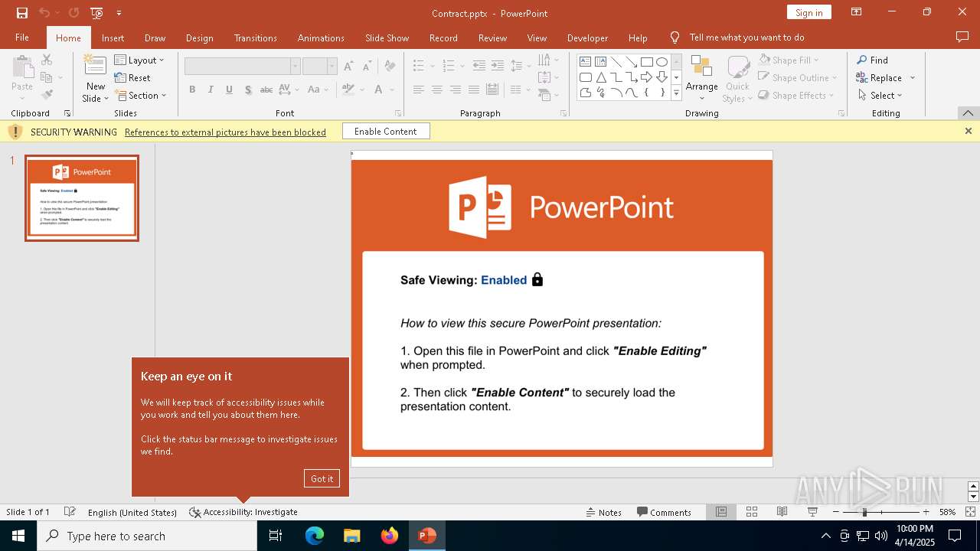Click the Cut scissors icon

47,60
